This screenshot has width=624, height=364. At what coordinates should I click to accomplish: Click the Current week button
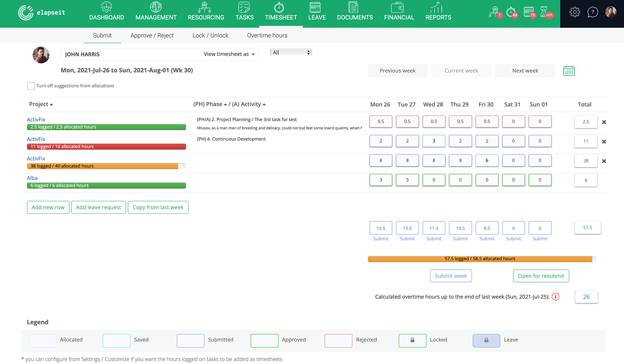coord(461,71)
